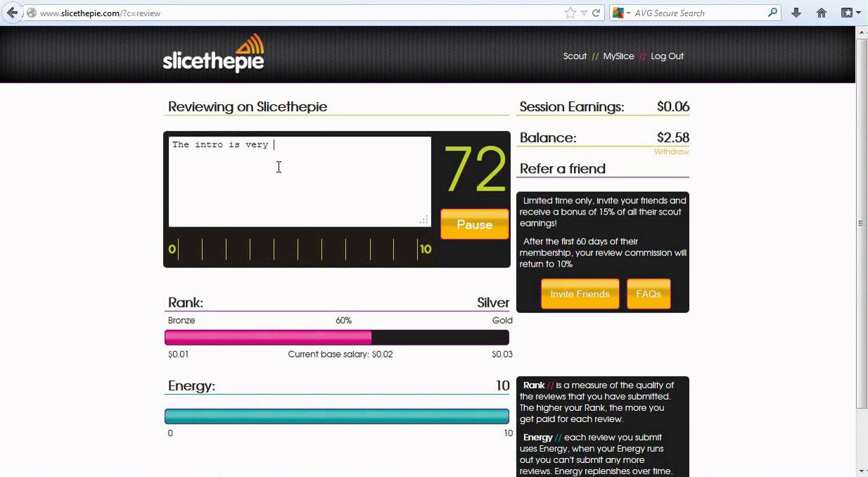868x477 pixels.
Task: Click the review textarea resize grip
Action: click(424, 220)
